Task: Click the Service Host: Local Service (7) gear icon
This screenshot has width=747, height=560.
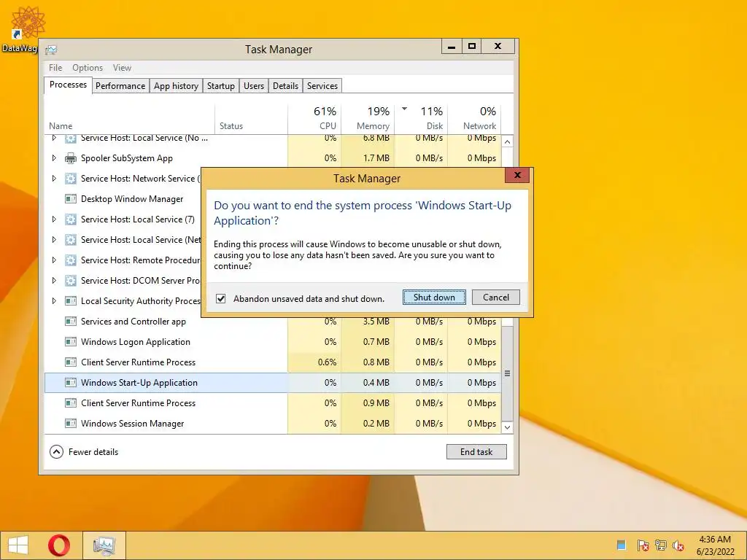Action: click(x=71, y=219)
